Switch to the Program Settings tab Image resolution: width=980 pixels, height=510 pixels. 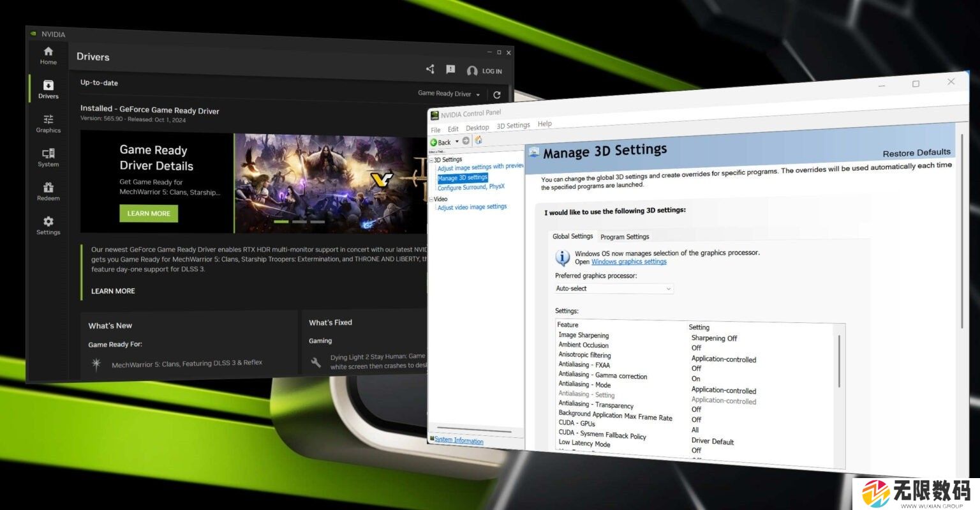[x=624, y=237]
